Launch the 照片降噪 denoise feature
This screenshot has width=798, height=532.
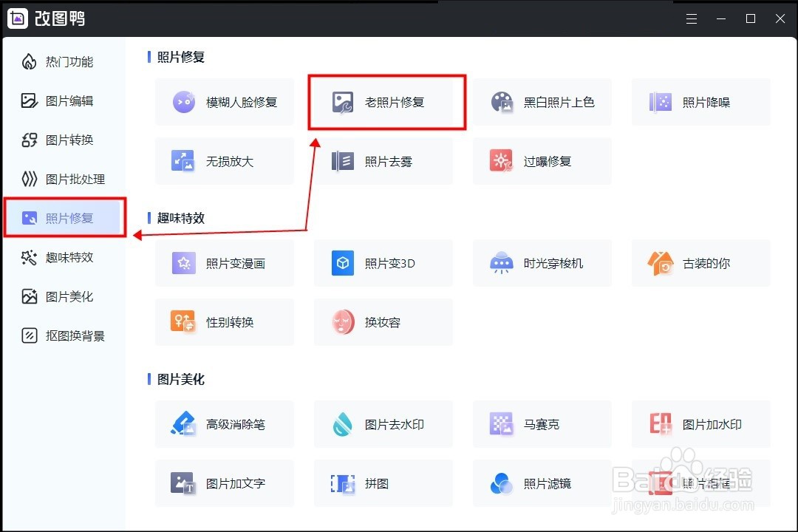coord(700,103)
